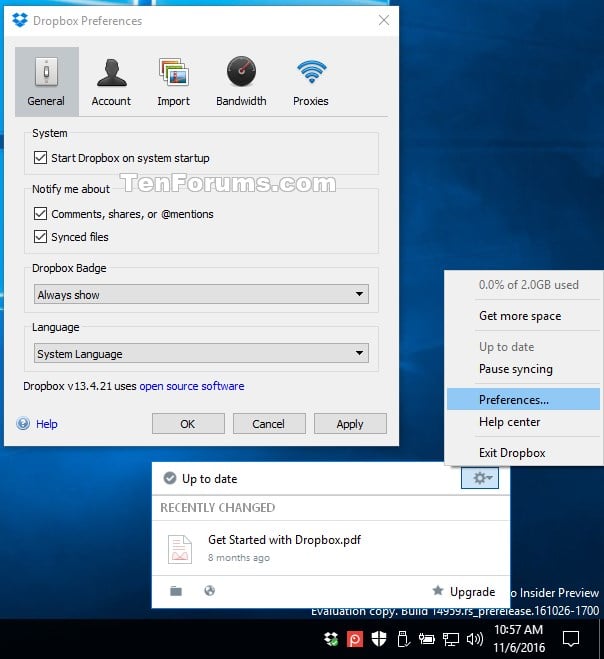
Task: Toggle Synced files notification checkbox
Action: tap(40, 237)
